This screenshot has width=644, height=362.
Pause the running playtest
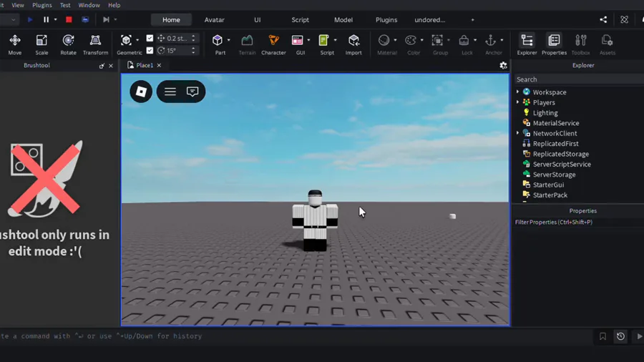click(x=46, y=19)
